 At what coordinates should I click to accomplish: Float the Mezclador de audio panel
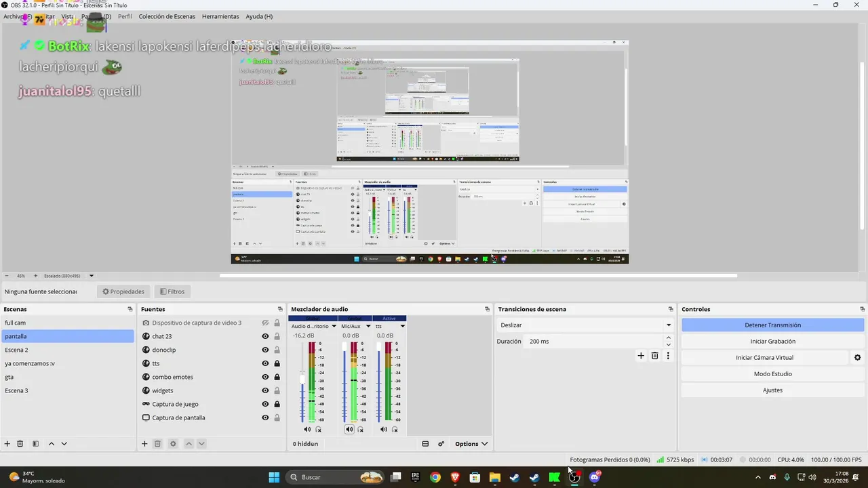point(487,309)
